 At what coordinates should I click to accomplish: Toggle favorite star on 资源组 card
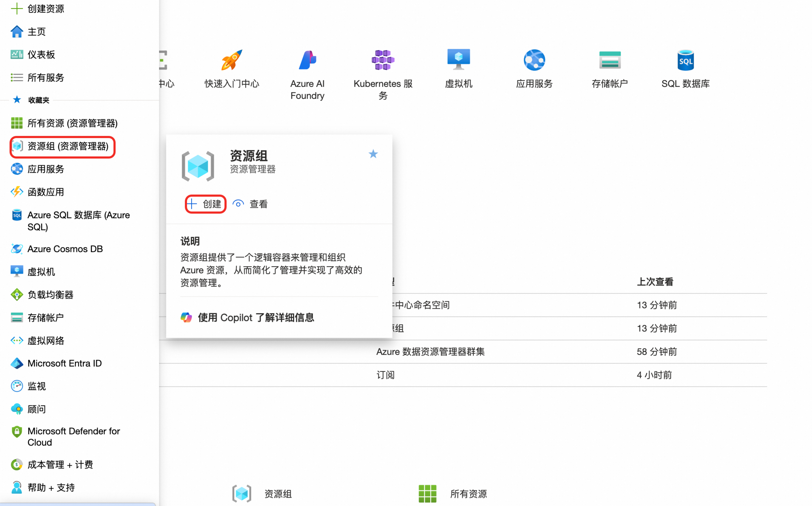[x=373, y=154]
